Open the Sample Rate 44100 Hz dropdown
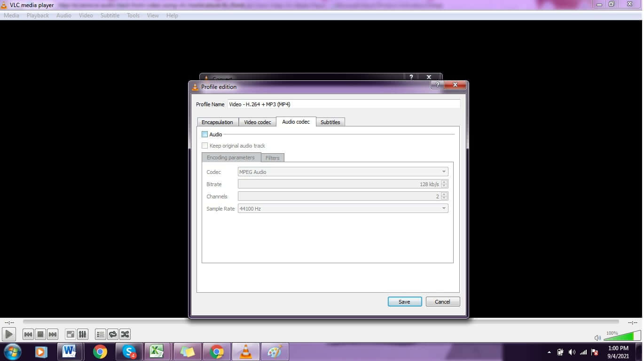This screenshot has height=361, width=644. tap(343, 209)
